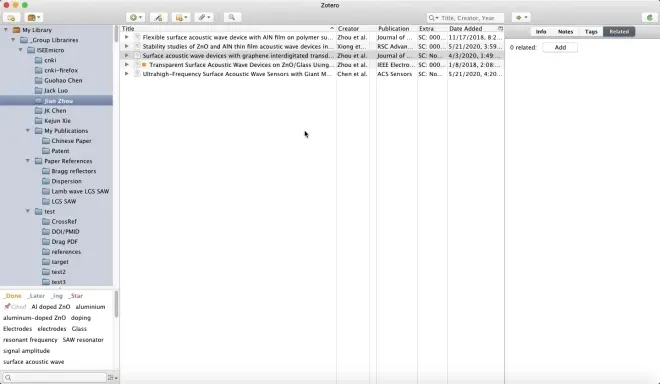
Task: Select the Related tab
Action: (x=619, y=32)
